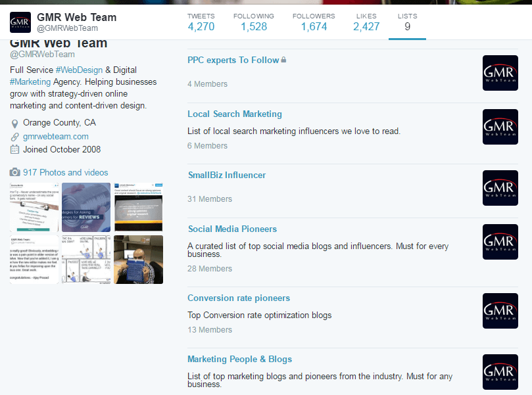Open 917 Photos and videos link
Screen dimensions: 532x395
tap(66, 172)
